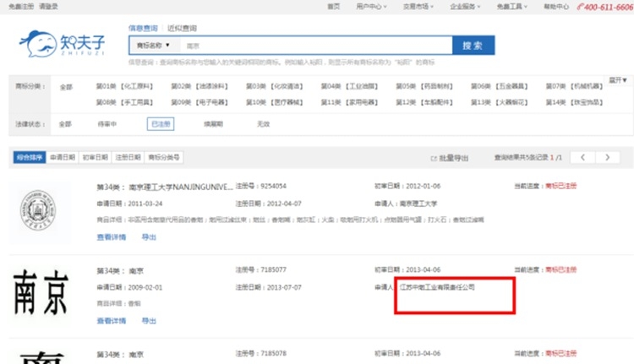Image resolution: width=634 pixels, height=364 pixels.
Task: Sort results by 商标分类号
Action: [x=164, y=157]
